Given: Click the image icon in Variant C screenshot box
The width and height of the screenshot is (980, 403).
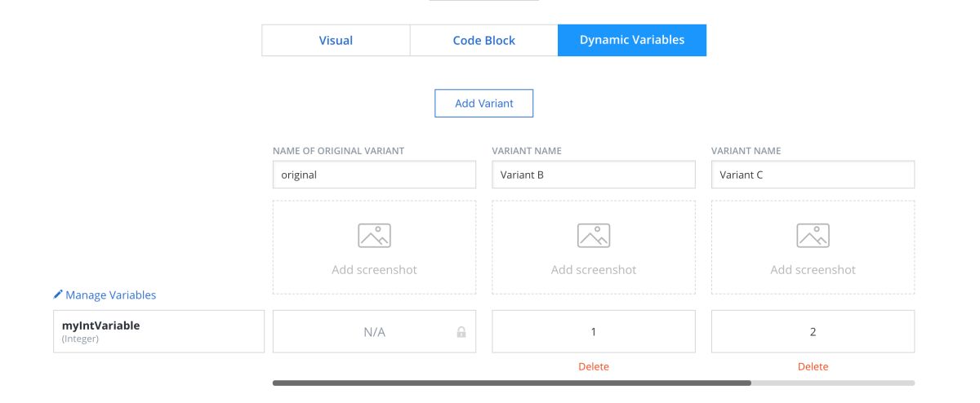Looking at the screenshot, I should pyautogui.click(x=813, y=235).
